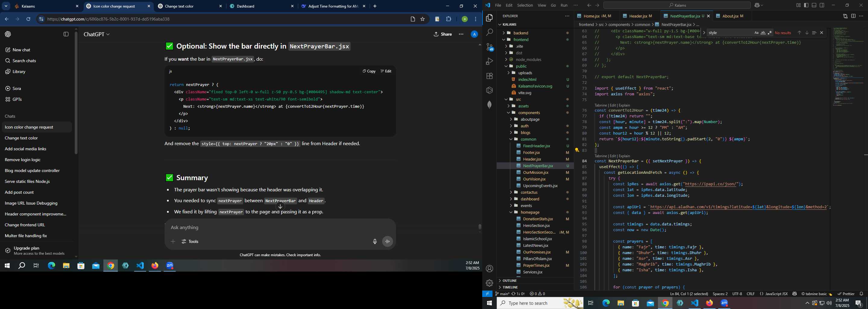Viewport: 868px width, 309px height.
Task: Open the Selection menu in VS Code
Action: pyautogui.click(x=525, y=5)
